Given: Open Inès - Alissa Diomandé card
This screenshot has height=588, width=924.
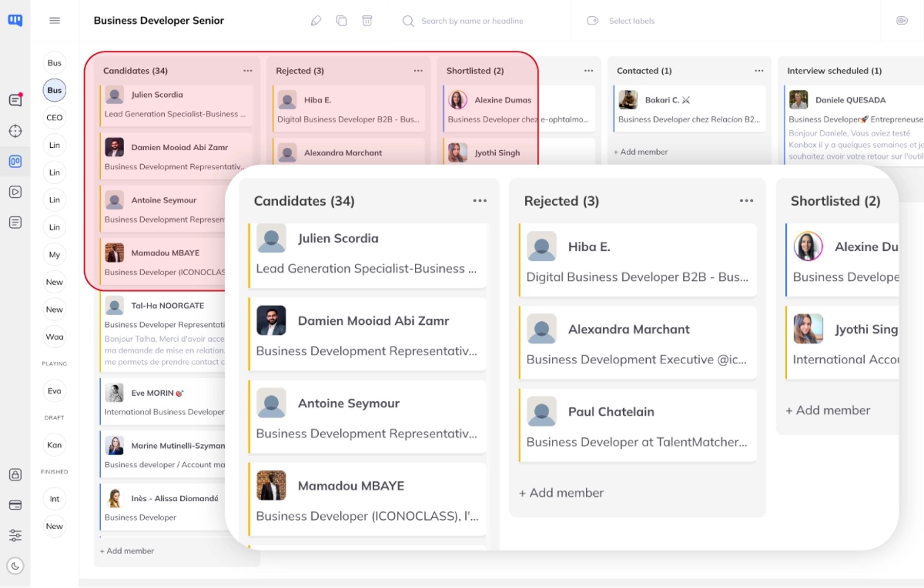Looking at the screenshot, I should tap(163, 507).
